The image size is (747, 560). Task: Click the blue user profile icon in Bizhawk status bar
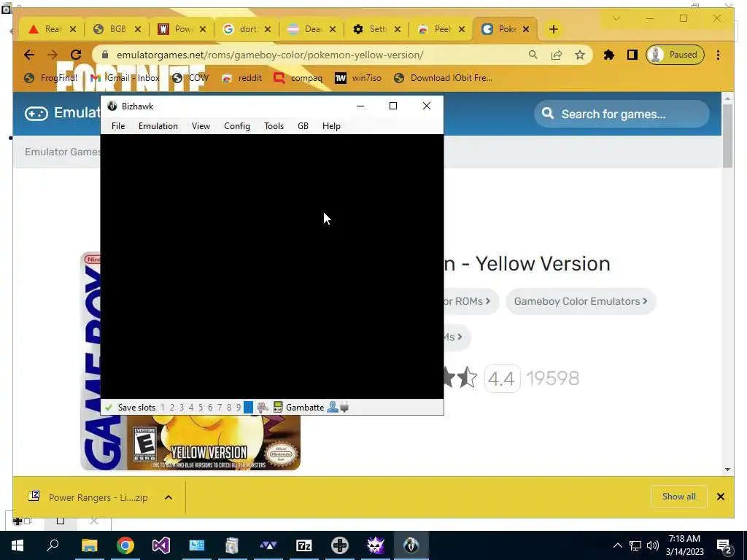(x=333, y=407)
